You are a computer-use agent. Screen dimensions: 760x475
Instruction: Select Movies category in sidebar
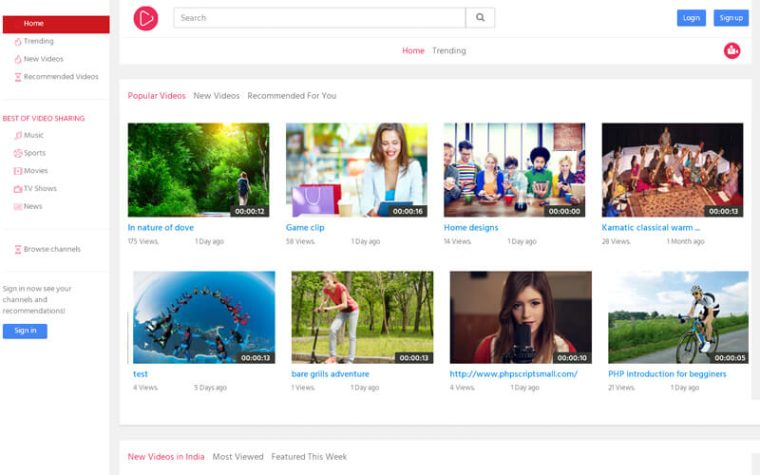35,171
